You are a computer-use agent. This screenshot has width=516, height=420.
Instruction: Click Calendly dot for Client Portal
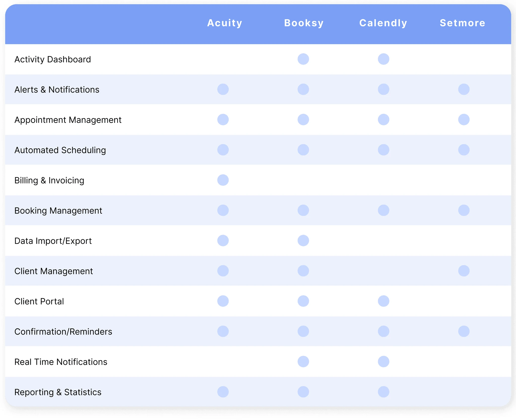pyautogui.click(x=383, y=301)
